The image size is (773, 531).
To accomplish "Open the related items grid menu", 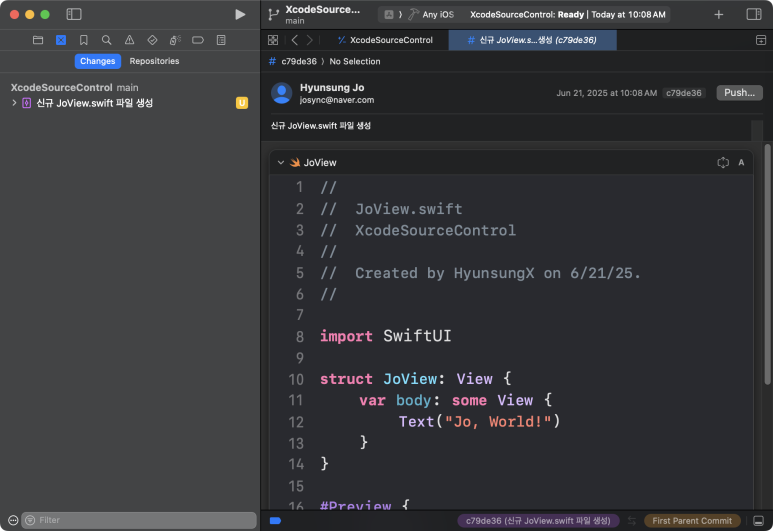I will (x=273, y=40).
